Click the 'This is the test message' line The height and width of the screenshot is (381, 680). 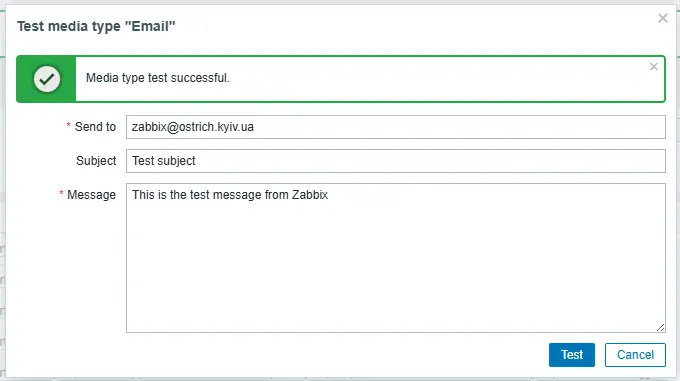click(x=230, y=195)
